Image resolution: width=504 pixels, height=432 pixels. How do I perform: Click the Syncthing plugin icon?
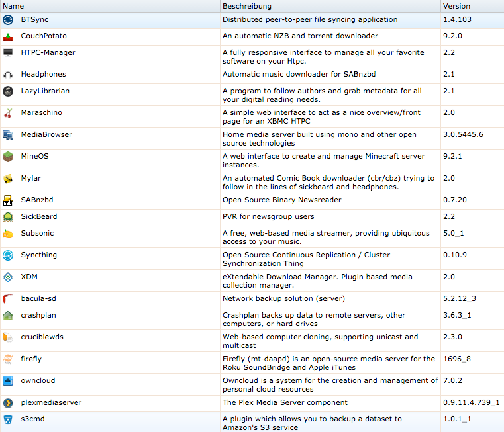coord(8,255)
